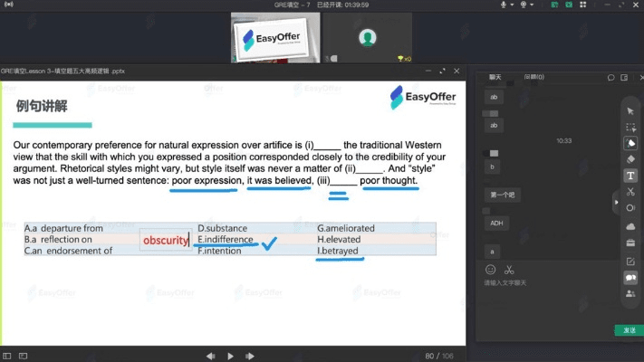
Task: Open the emoji picker in chat
Action: tap(491, 270)
